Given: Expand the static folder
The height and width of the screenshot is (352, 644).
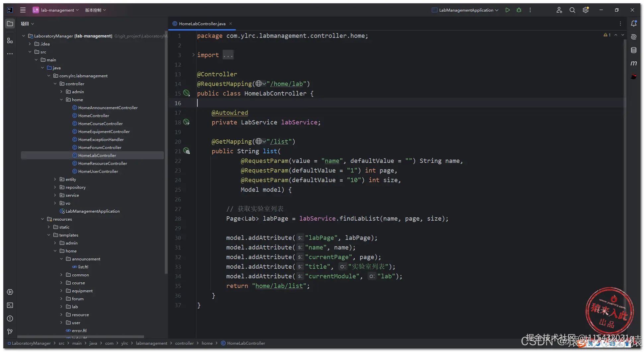Looking at the screenshot, I should click(x=49, y=227).
